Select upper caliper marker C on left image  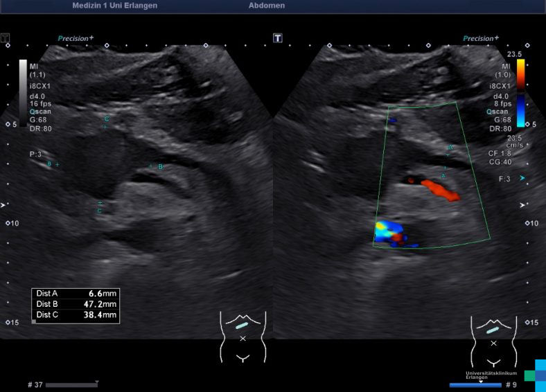click(105, 126)
